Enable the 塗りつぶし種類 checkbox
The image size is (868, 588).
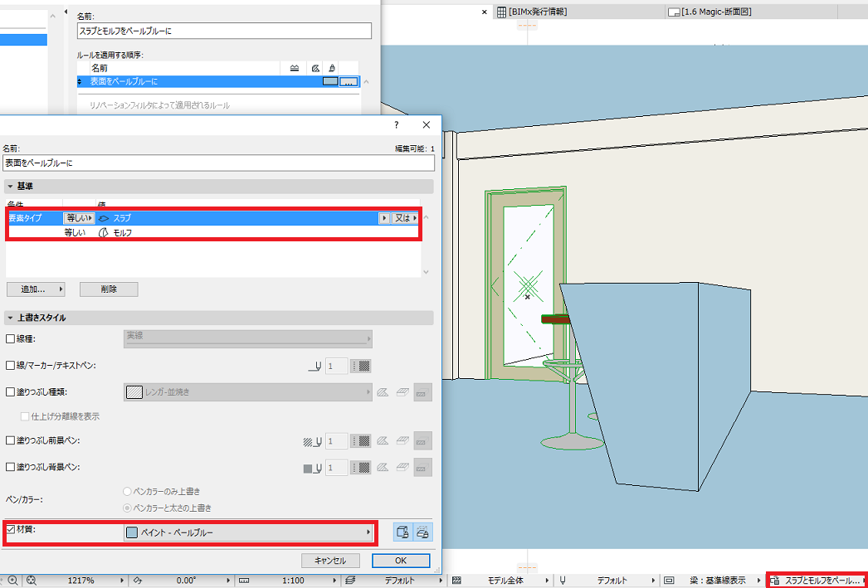tap(10, 392)
